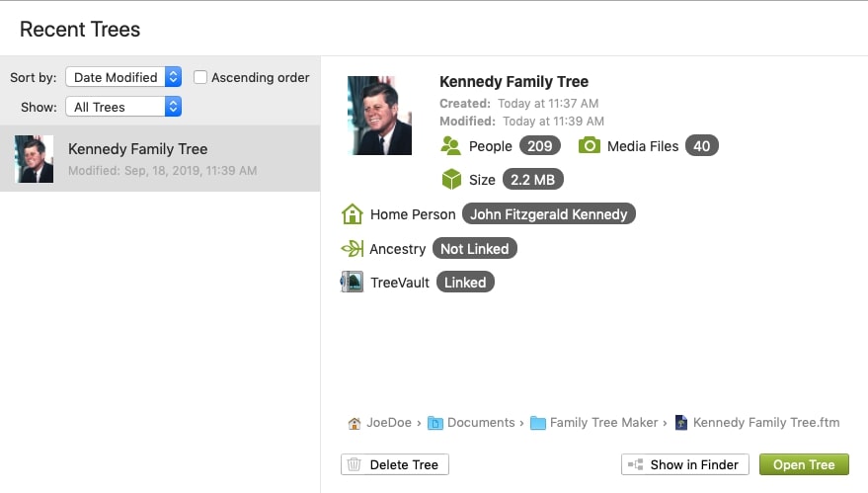Click the Ancestry Not Linked badge
Viewport: 868px width, 493px height.
click(x=474, y=249)
